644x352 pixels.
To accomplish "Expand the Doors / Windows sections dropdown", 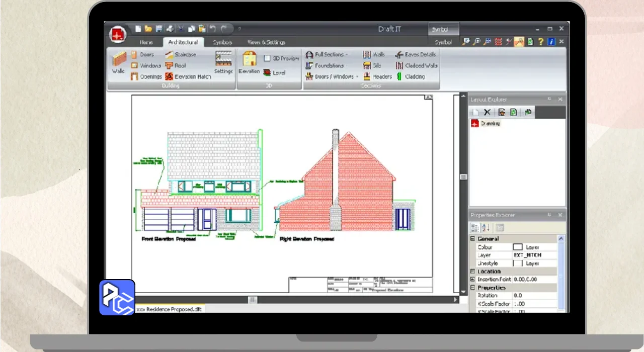I will [332, 76].
